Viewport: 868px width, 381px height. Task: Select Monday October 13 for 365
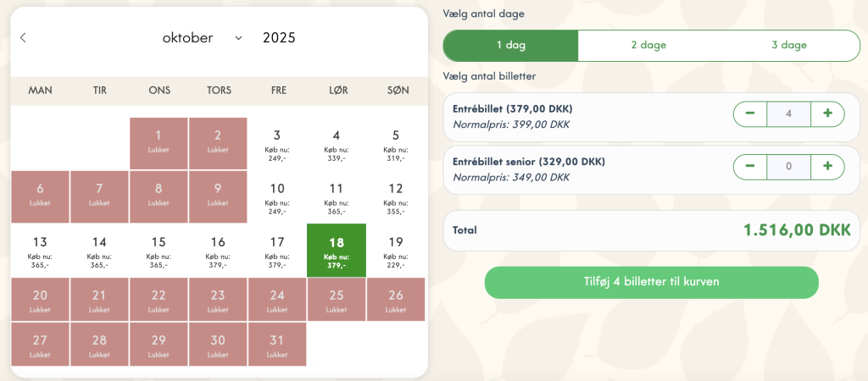[x=40, y=251]
